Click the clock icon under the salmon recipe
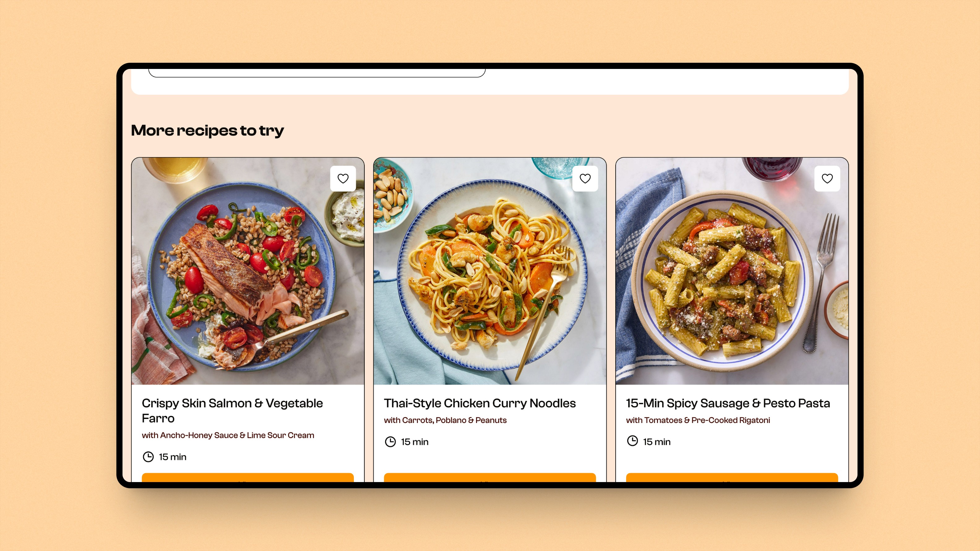 click(x=148, y=457)
